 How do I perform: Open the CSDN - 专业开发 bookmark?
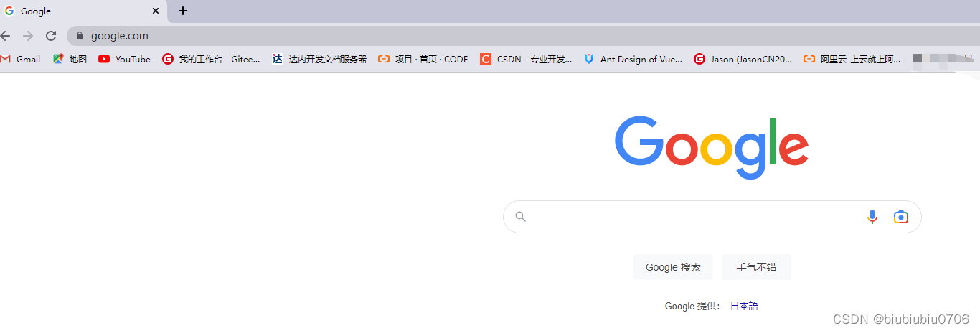click(x=526, y=60)
